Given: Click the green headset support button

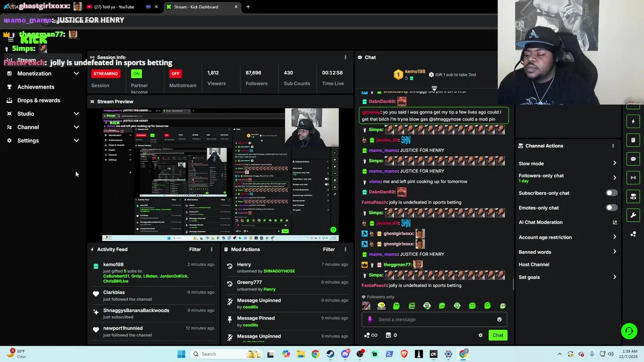Looking at the screenshot, I should tap(629, 331).
